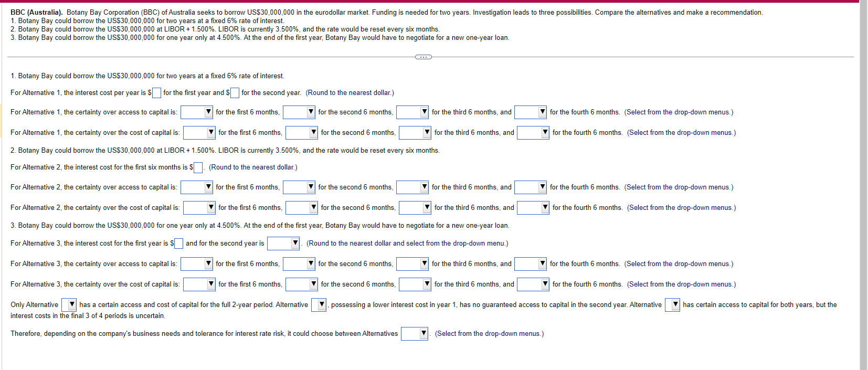The image size is (868, 370).
Task: Open Alternative 2 access to capital fourth 6 months dropdown
Action: 531,187
